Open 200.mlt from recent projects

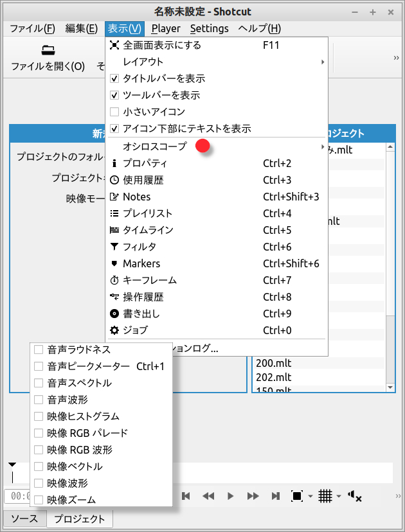pos(273,363)
